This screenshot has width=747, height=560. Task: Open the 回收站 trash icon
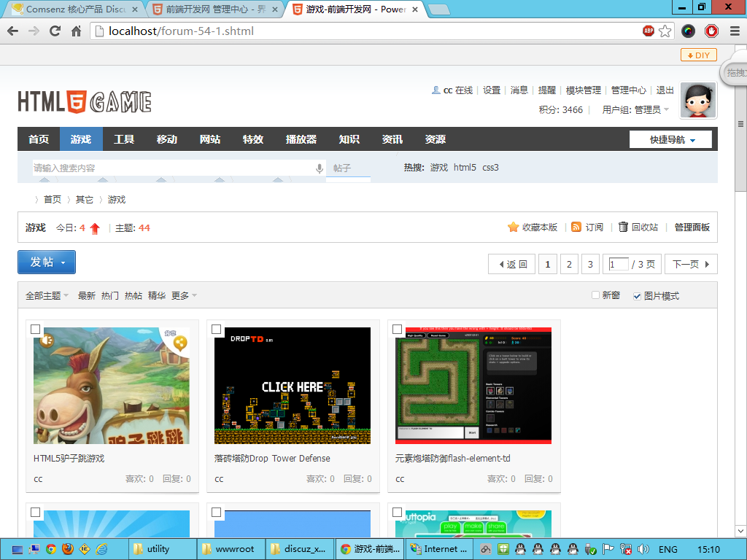click(623, 227)
